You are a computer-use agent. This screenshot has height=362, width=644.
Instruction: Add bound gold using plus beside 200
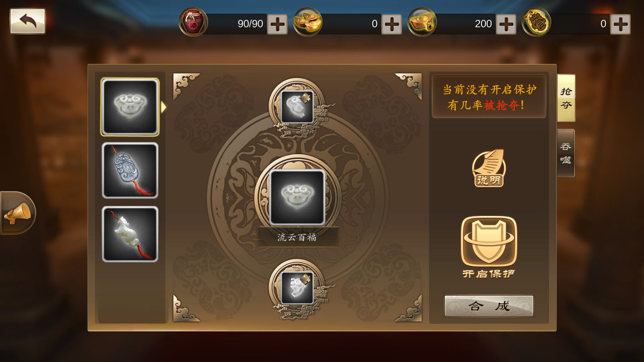(x=506, y=25)
